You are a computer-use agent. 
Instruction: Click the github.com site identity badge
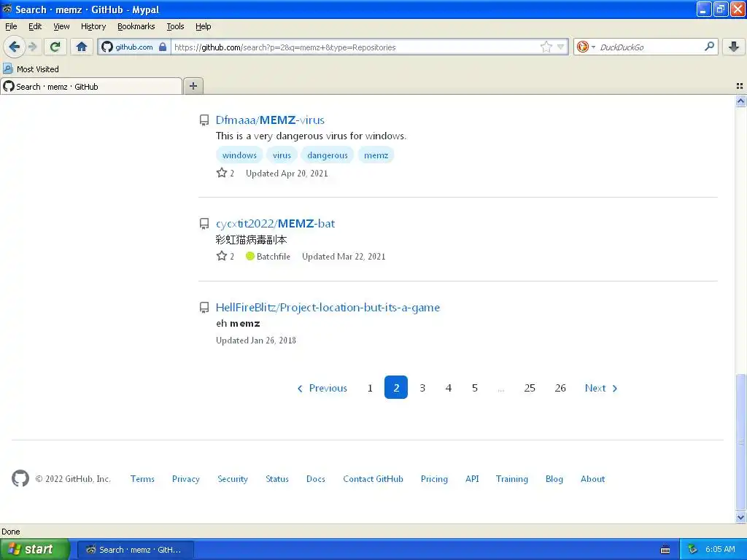pos(134,47)
